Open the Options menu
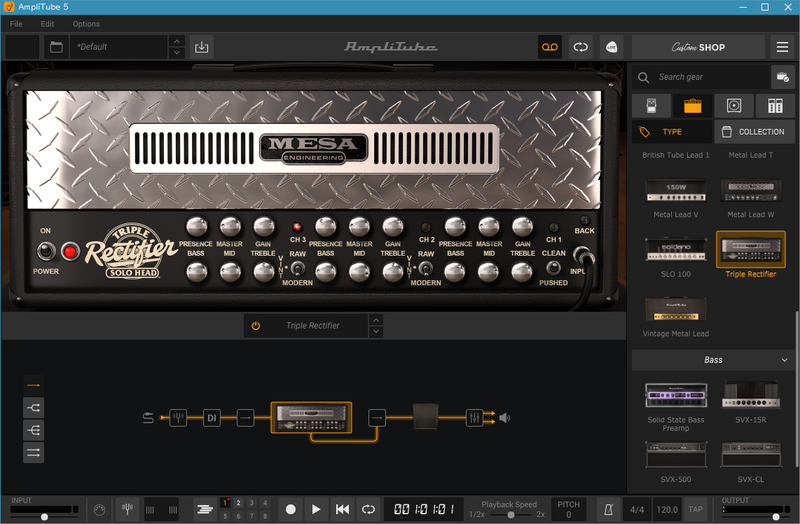The image size is (800, 524). coord(86,24)
